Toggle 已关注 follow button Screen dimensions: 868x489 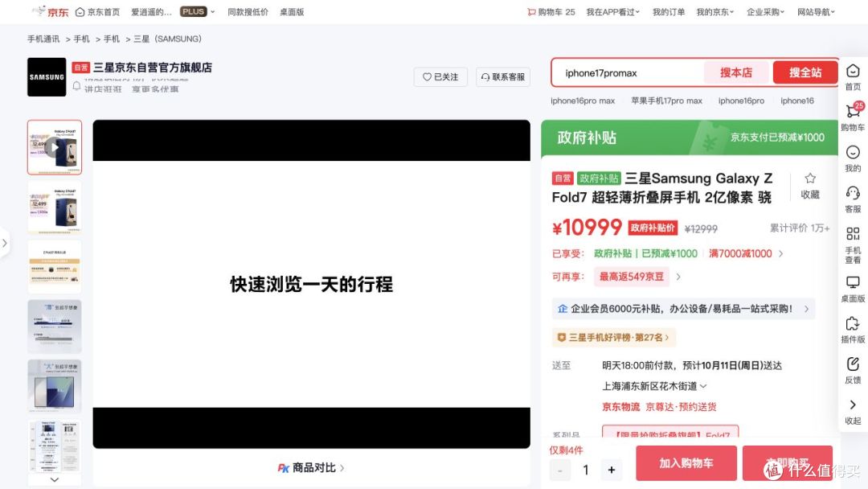pos(440,77)
